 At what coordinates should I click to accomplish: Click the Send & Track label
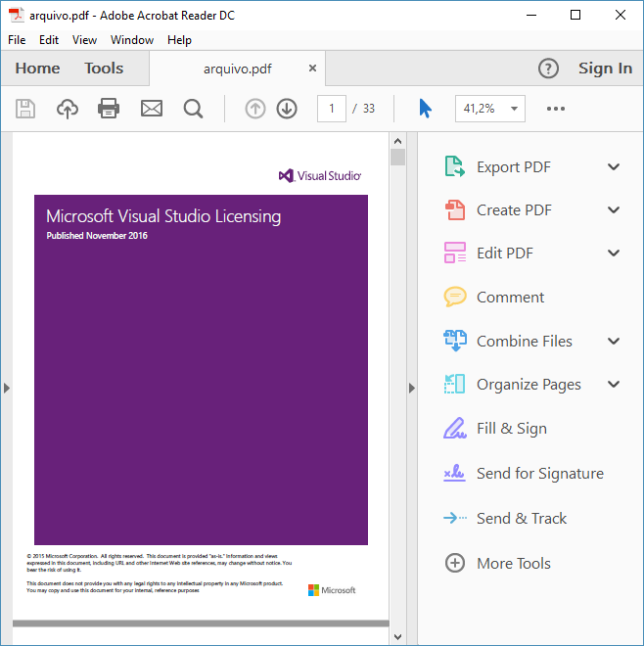click(x=522, y=519)
